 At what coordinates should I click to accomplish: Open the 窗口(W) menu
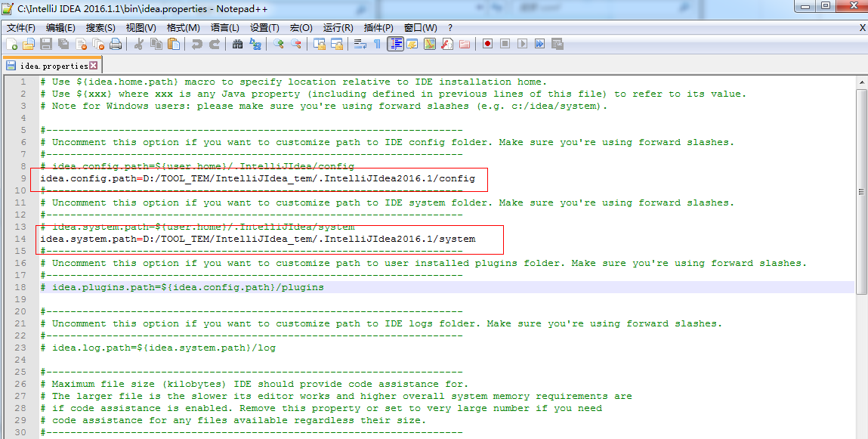coord(420,28)
